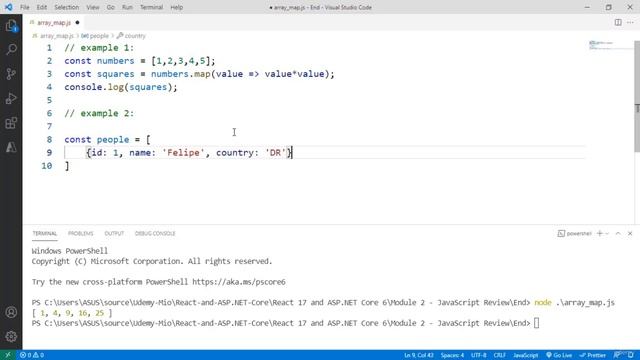The image size is (640, 360).
Task: Maximize the terminal panel size
Action: (x=618, y=233)
